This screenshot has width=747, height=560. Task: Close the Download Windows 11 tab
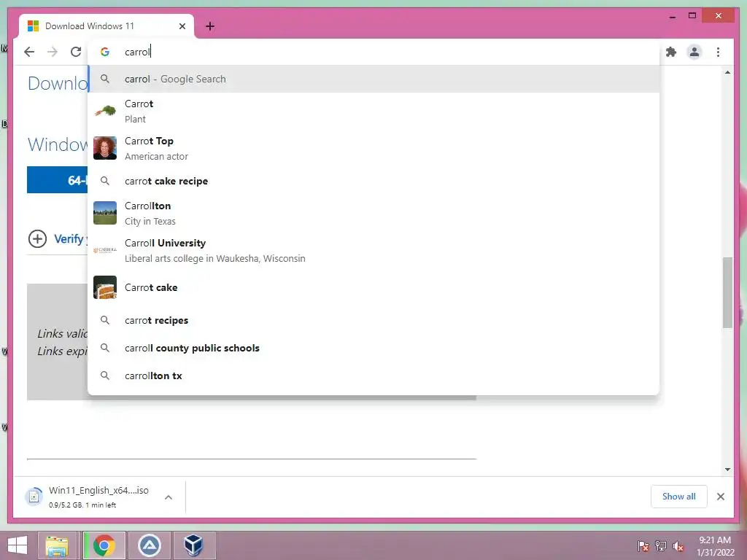(x=182, y=26)
